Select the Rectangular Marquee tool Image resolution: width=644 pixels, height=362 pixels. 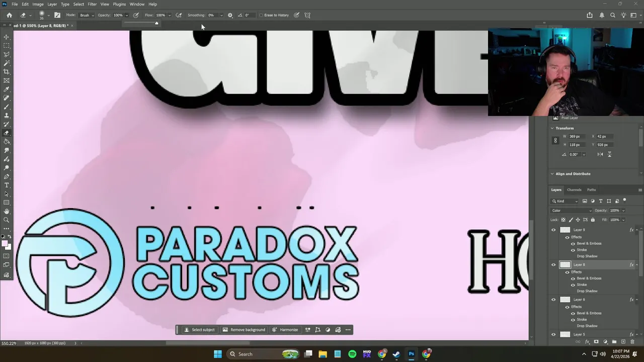coord(7,46)
